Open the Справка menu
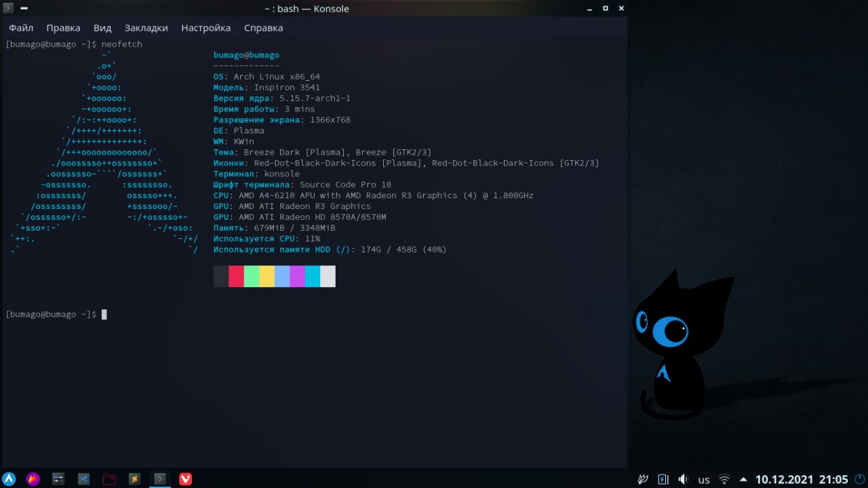Screen dimensions: 868x488 point(263,28)
